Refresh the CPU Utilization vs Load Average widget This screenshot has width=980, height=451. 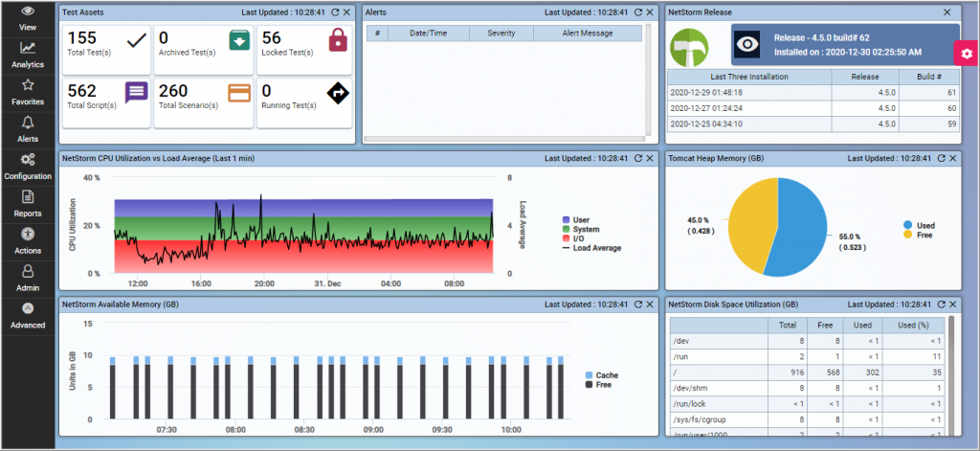tap(638, 158)
